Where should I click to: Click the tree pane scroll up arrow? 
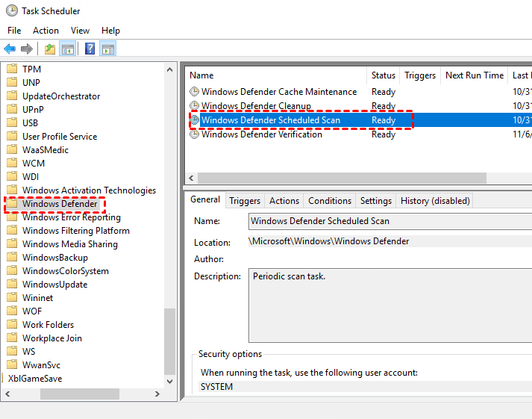tap(169, 69)
